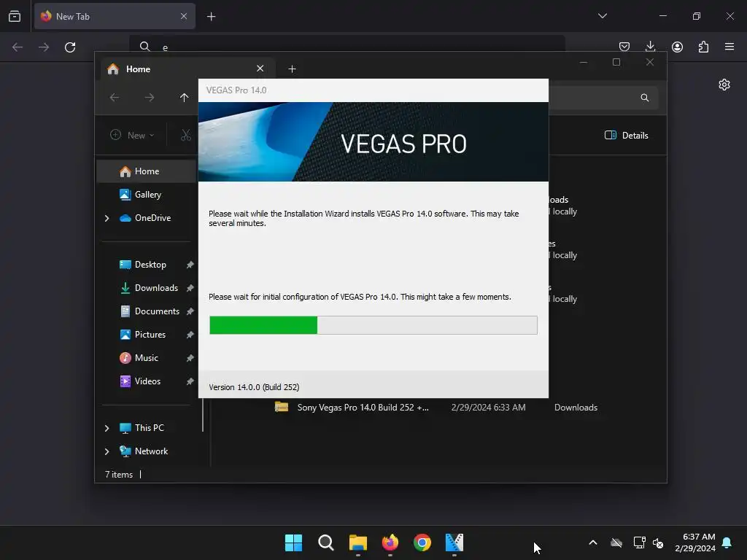Focus the Firefox address search bar
This screenshot has width=747, height=560.
[347, 47]
